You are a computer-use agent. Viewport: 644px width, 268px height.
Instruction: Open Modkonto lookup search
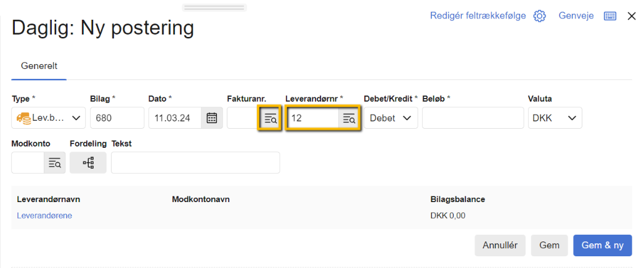pos(55,163)
